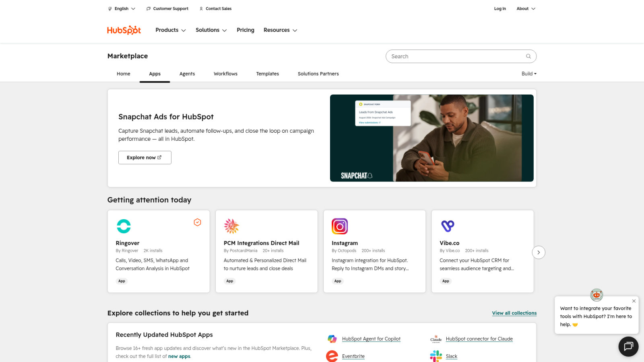Screen dimensions: 644x362
Task: Switch to the Home tab
Action: 124,74
